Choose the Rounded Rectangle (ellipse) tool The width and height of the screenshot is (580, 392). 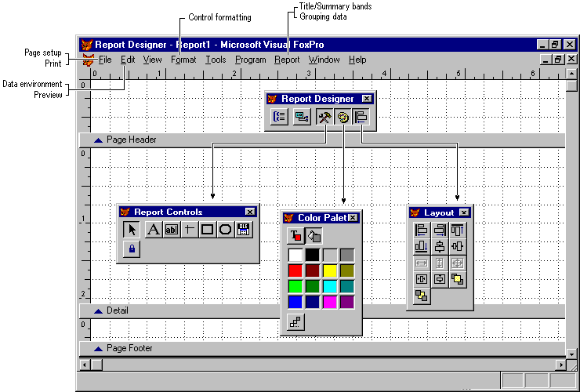(225, 230)
